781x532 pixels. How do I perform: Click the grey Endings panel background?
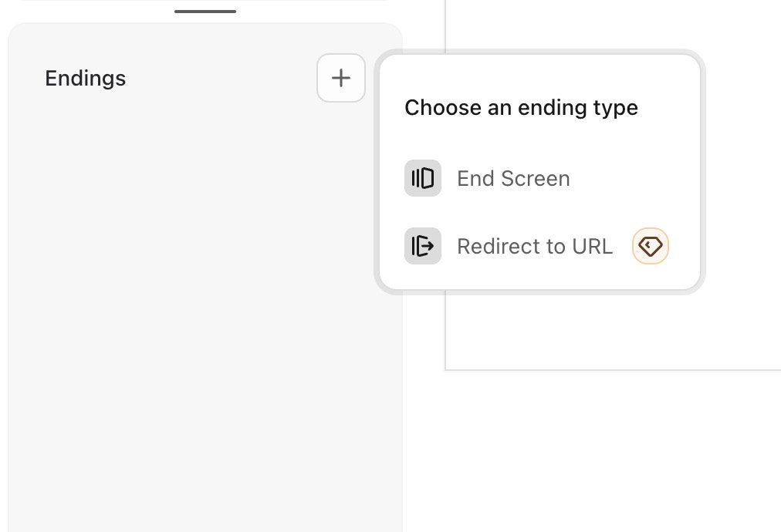click(205, 318)
